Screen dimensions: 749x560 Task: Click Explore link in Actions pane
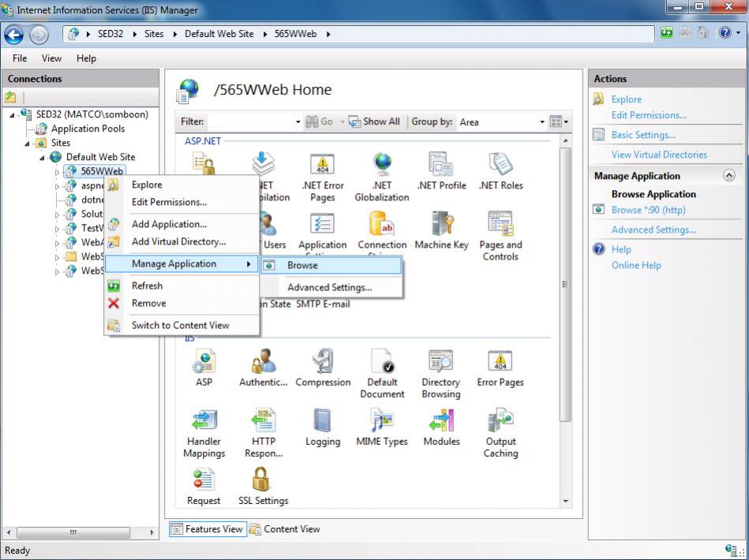coord(626,99)
